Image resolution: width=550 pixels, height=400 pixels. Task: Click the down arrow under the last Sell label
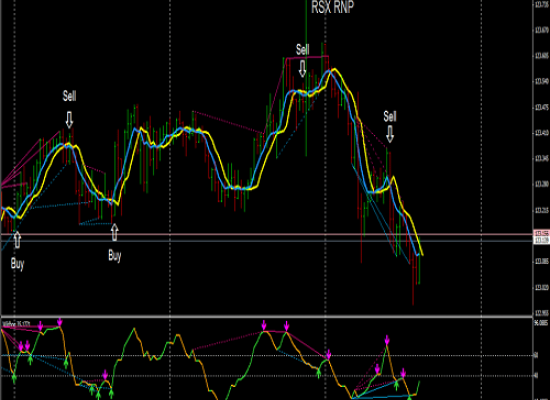click(x=390, y=134)
